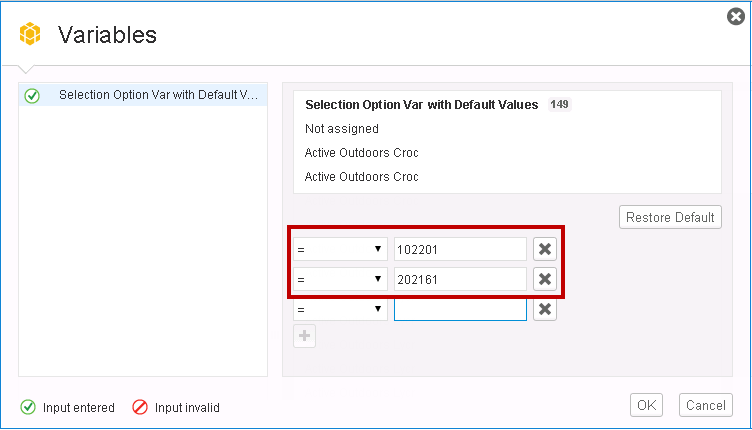Remove the 202161 row with X button
Screen dimensions: 752x430
point(545,279)
